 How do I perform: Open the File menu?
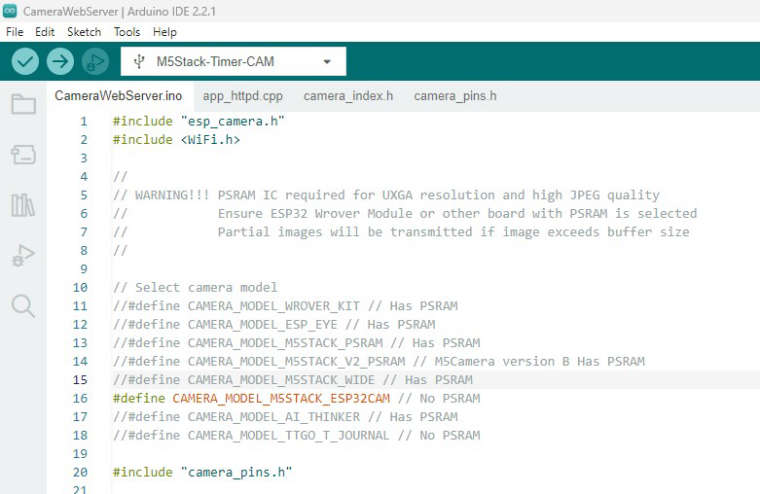coord(15,32)
